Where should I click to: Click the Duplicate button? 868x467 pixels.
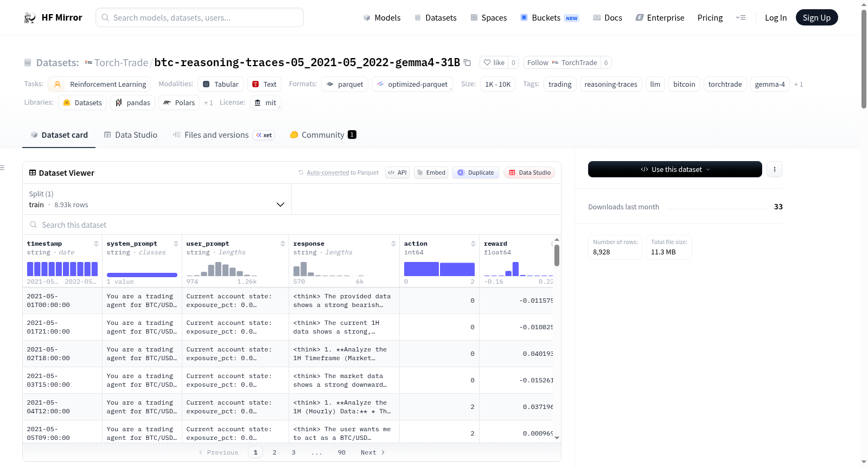click(x=476, y=172)
